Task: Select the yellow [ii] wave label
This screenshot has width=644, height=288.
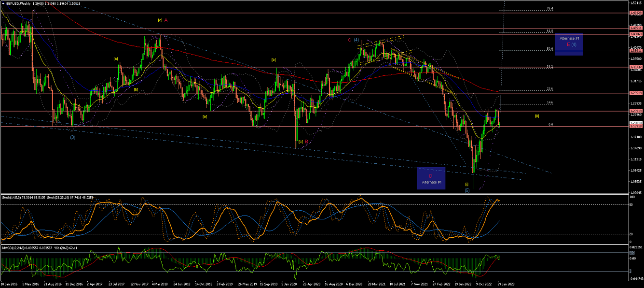Action: 537,115
